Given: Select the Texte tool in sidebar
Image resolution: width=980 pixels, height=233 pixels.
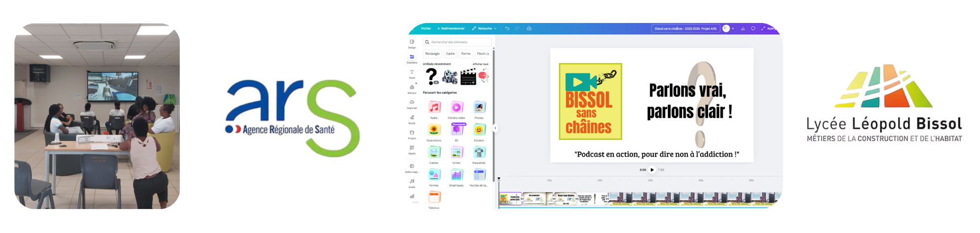Looking at the screenshot, I should 412,73.
